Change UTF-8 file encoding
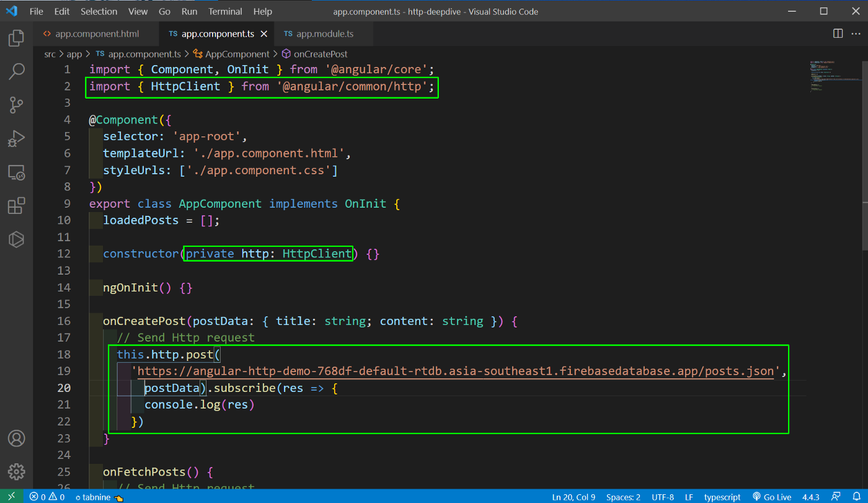Viewport: 868px width, 503px height. pyautogui.click(x=663, y=497)
